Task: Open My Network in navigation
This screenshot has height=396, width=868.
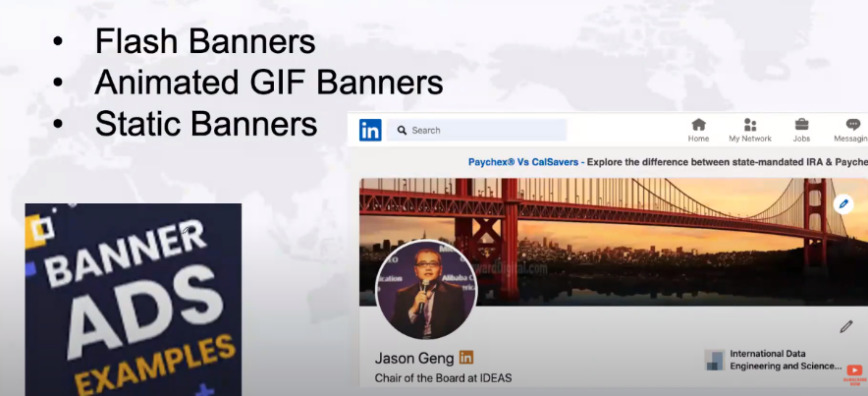Action: tap(750, 131)
